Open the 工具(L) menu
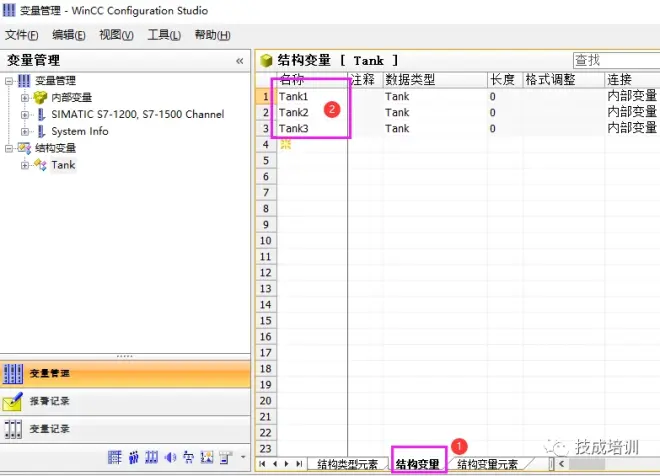Image resolution: width=660 pixels, height=476 pixels. point(164,35)
